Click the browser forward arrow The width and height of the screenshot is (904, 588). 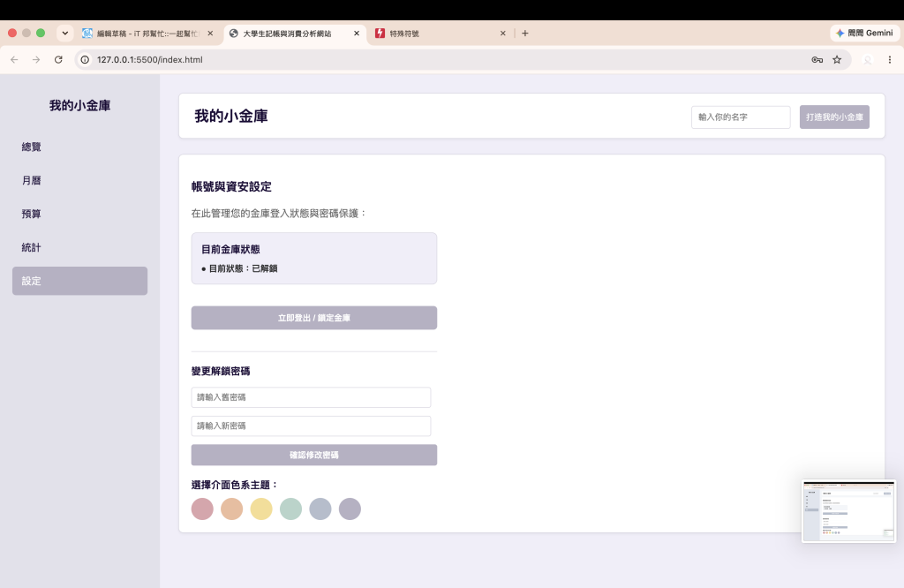point(36,59)
